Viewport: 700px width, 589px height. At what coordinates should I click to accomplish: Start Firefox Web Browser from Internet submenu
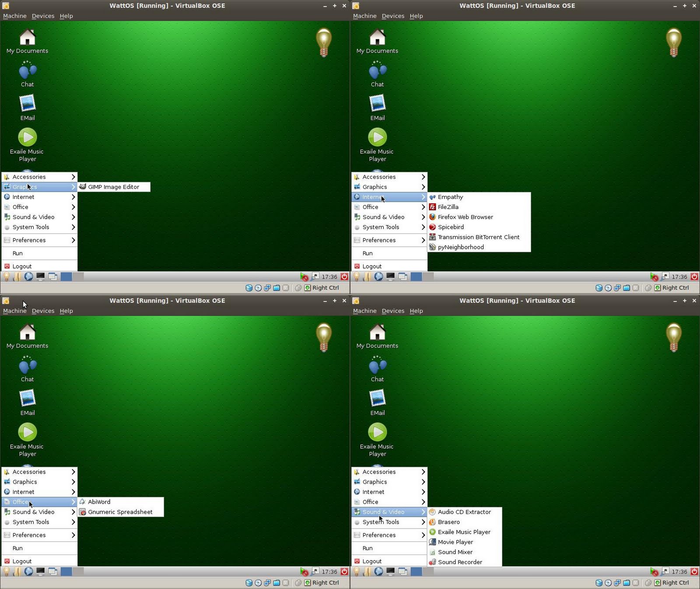coord(479,217)
